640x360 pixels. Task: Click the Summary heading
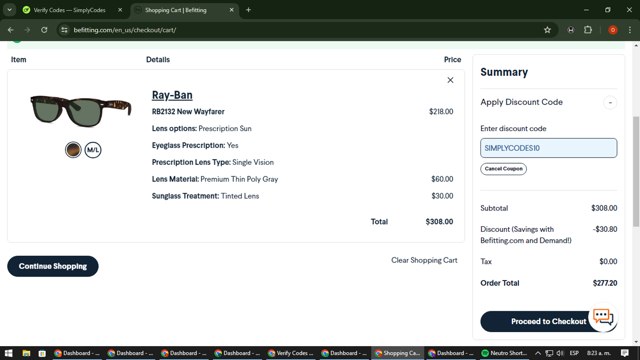pos(504,72)
